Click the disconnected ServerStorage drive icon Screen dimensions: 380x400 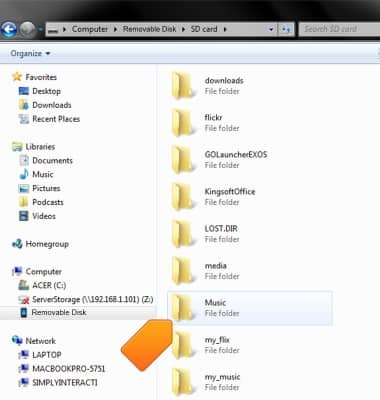tap(24, 299)
